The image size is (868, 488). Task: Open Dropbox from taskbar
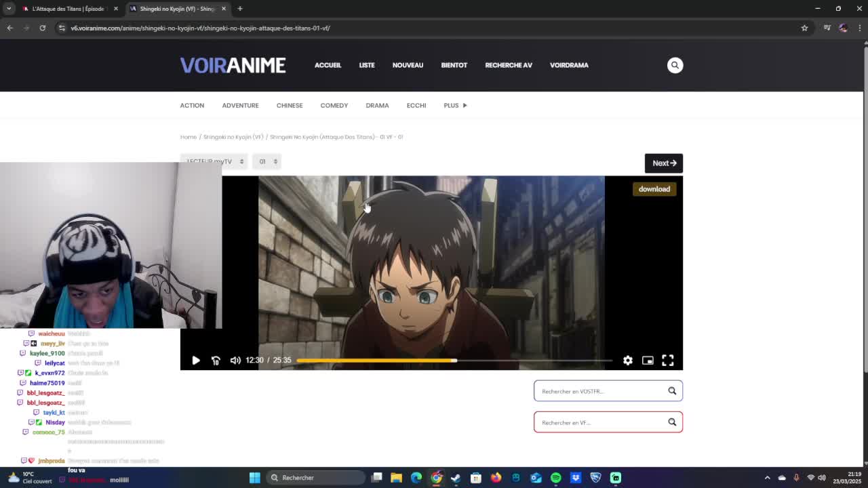576,478
